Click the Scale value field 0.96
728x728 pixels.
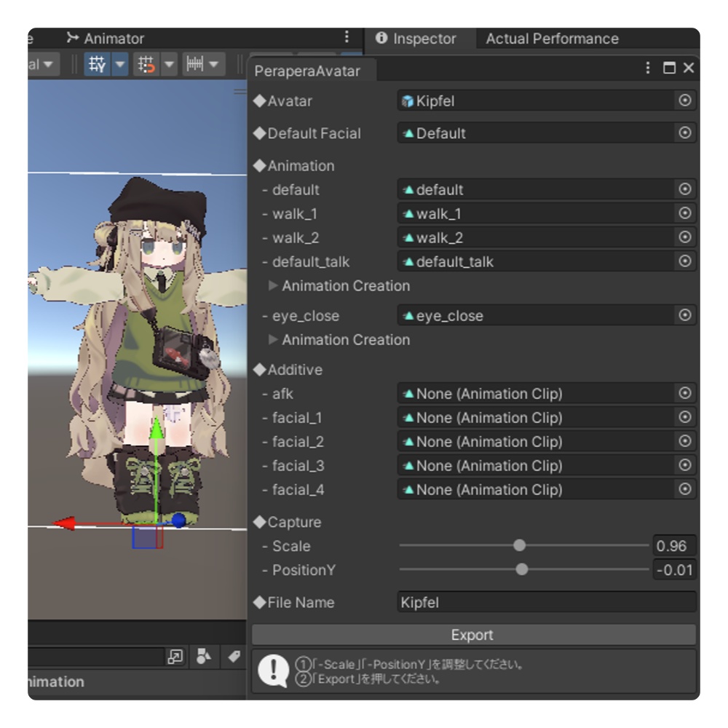pyautogui.click(x=674, y=545)
